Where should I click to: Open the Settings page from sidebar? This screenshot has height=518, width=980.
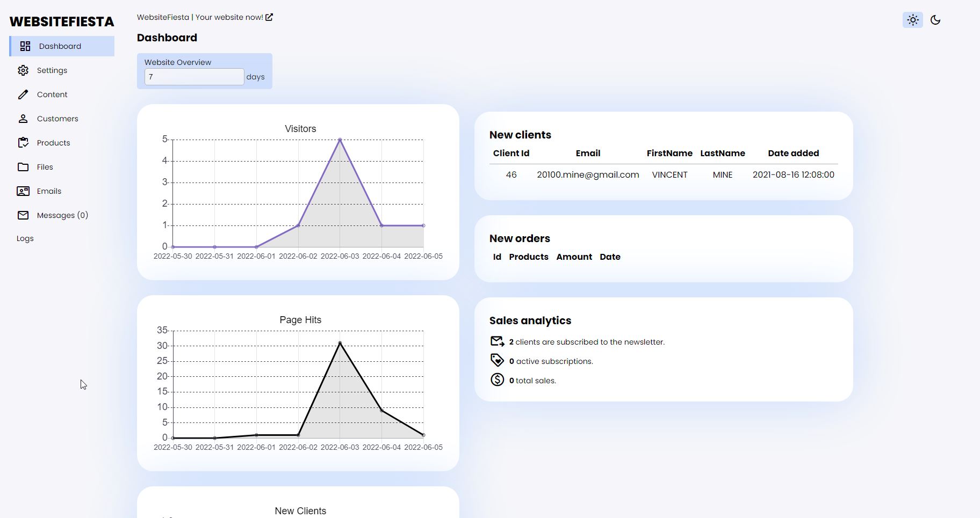point(52,70)
